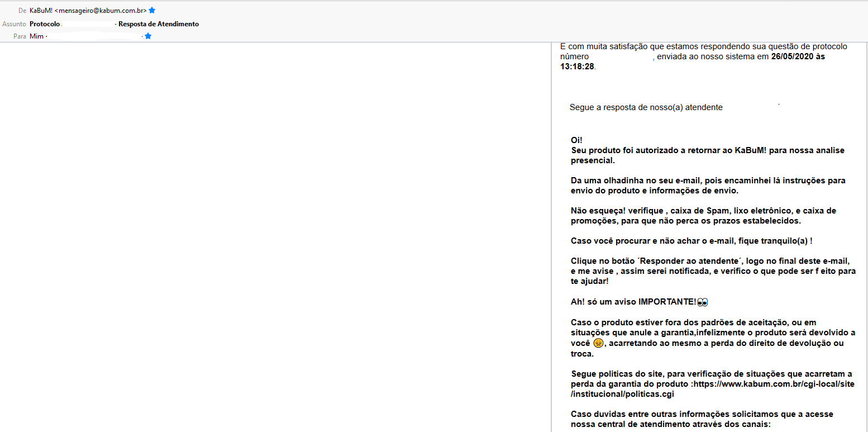
Task: Click the 'Clique no botão' instruction paragraph
Action: click(x=709, y=271)
